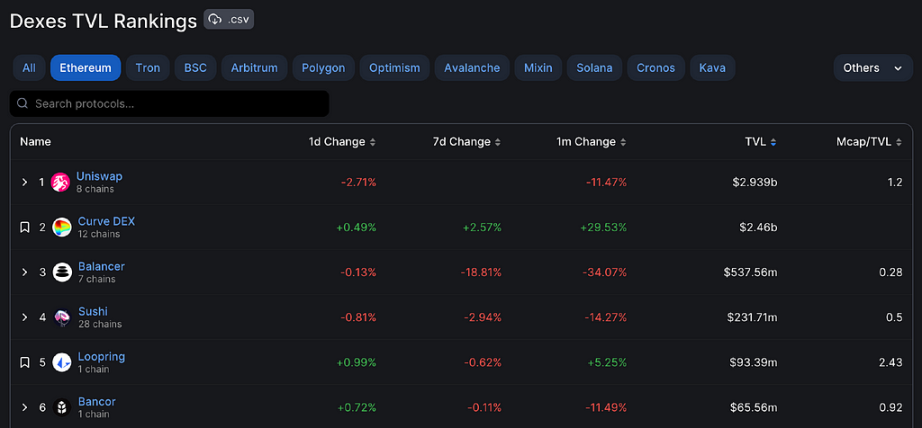Image resolution: width=922 pixels, height=428 pixels.
Task: Sort the table by TVL column
Action: (760, 142)
